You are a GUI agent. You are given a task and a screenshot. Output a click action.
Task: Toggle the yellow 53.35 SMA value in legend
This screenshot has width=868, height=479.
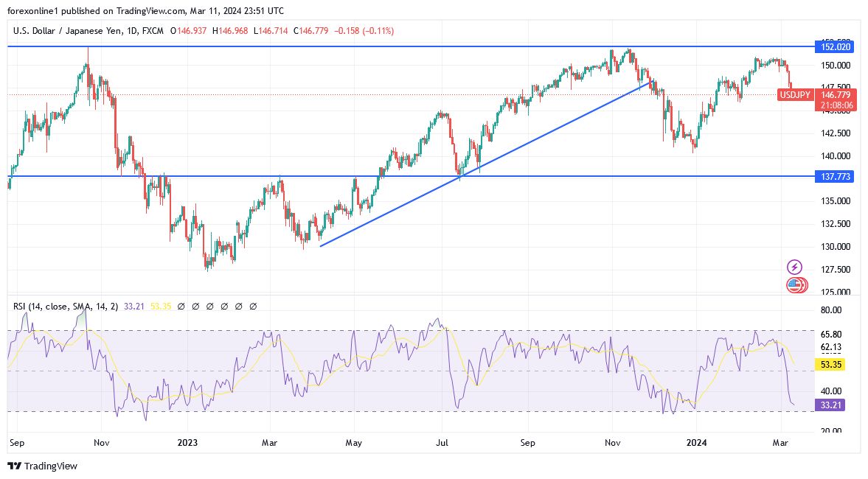161,305
